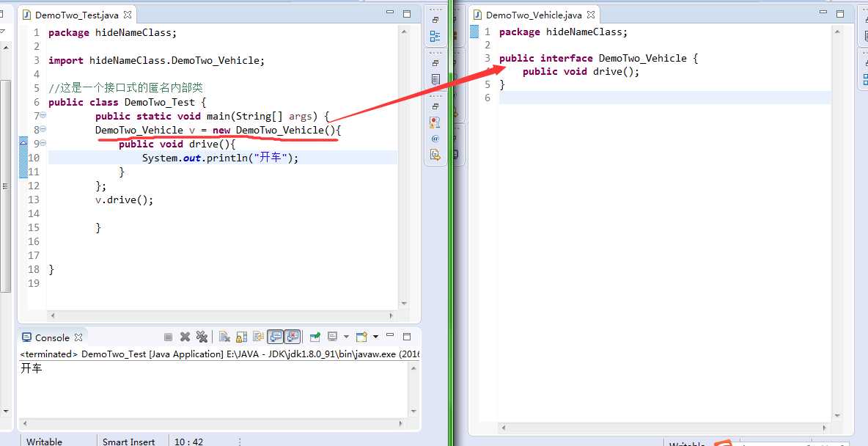Click the Vehicle editor horizontal scrollbar
This screenshot has width=868, height=446.
pos(664,428)
